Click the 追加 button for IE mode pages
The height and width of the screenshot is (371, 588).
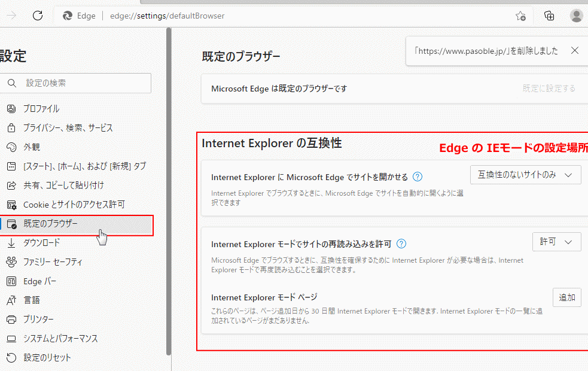point(566,297)
